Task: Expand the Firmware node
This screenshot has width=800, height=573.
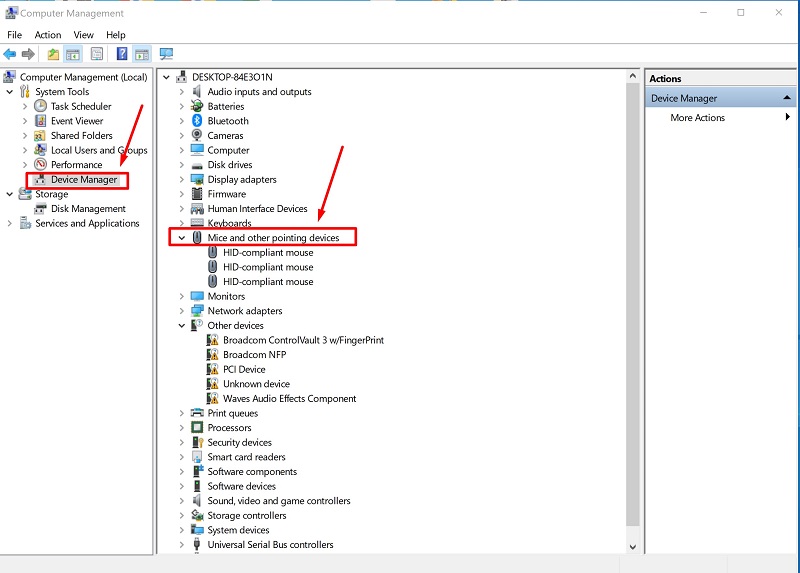Action: pyautogui.click(x=182, y=194)
